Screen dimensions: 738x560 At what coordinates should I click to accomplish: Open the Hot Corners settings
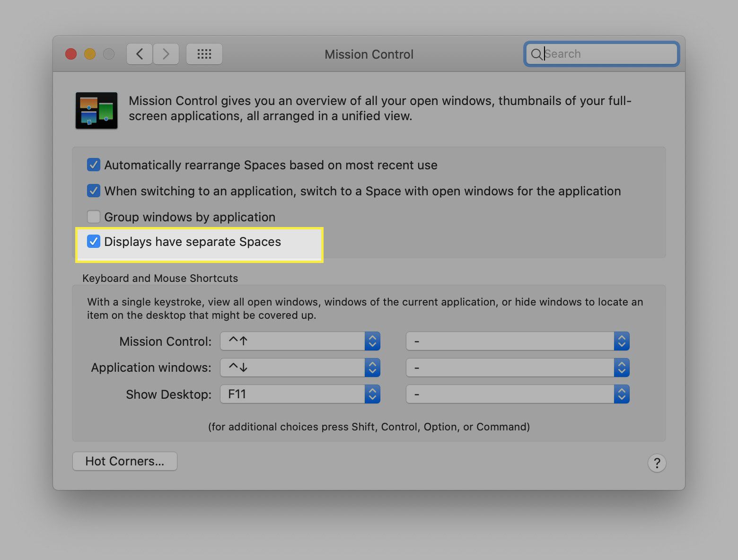[x=125, y=461]
